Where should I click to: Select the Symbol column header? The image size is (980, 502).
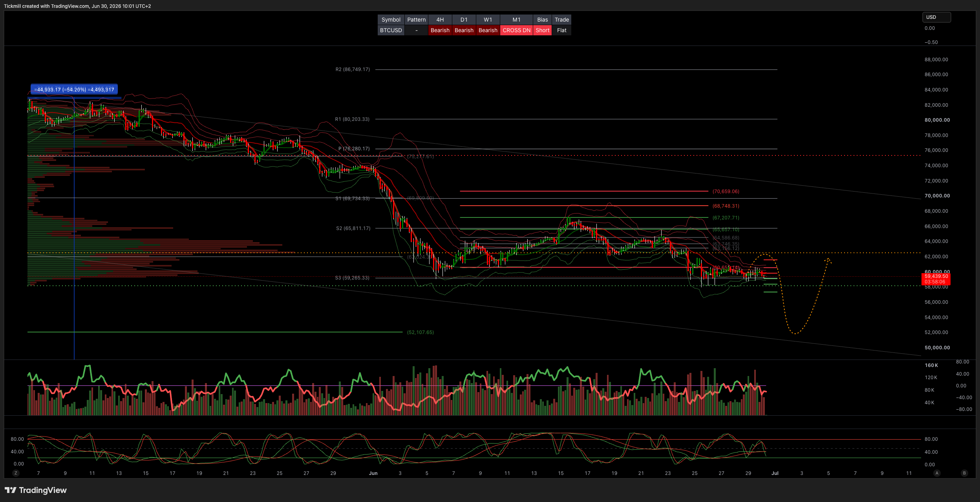391,20
